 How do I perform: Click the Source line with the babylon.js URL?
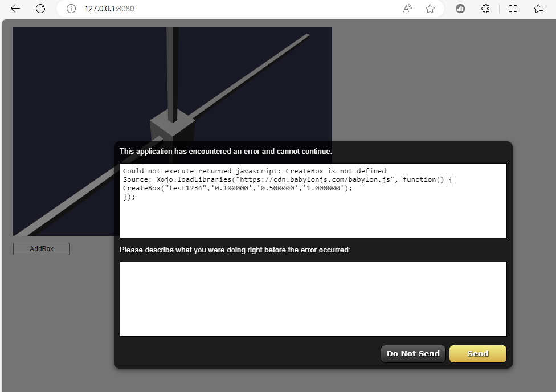288,179
